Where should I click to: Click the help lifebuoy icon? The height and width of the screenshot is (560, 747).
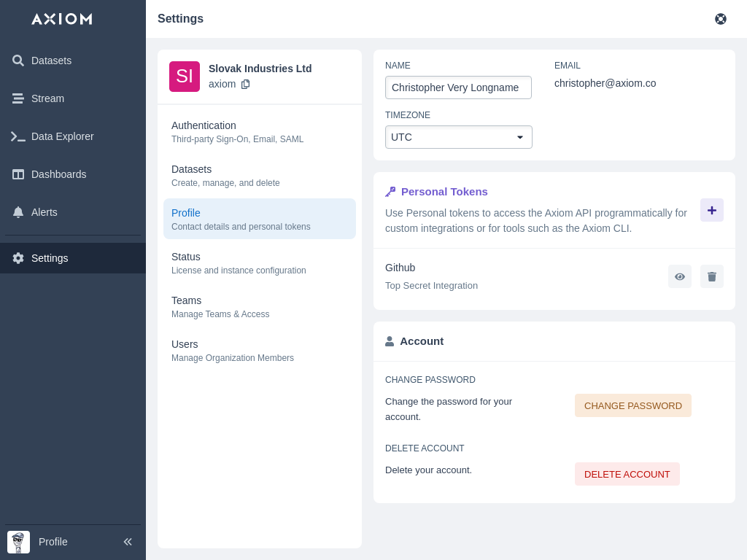[x=720, y=19]
